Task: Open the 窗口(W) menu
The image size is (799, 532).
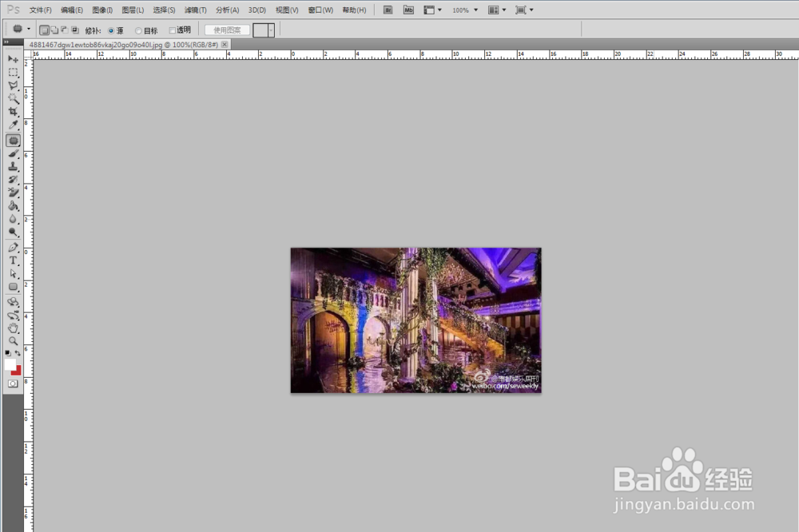Action: (320, 10)
